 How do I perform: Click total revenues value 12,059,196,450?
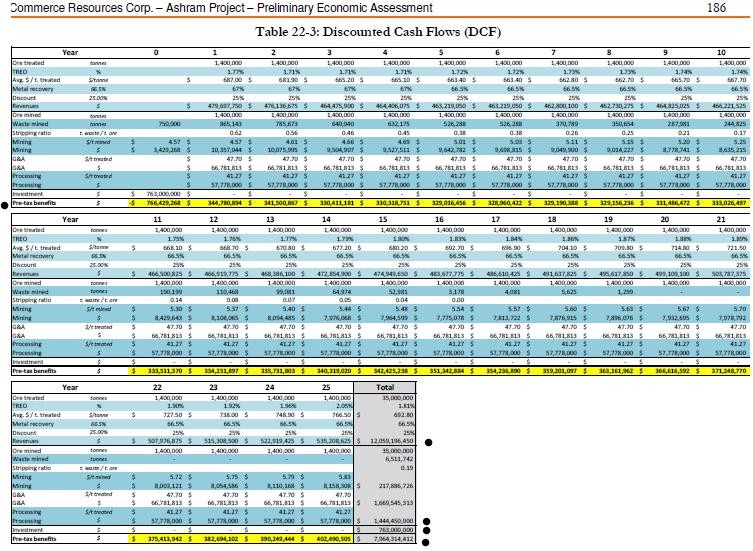pos(391,441)
